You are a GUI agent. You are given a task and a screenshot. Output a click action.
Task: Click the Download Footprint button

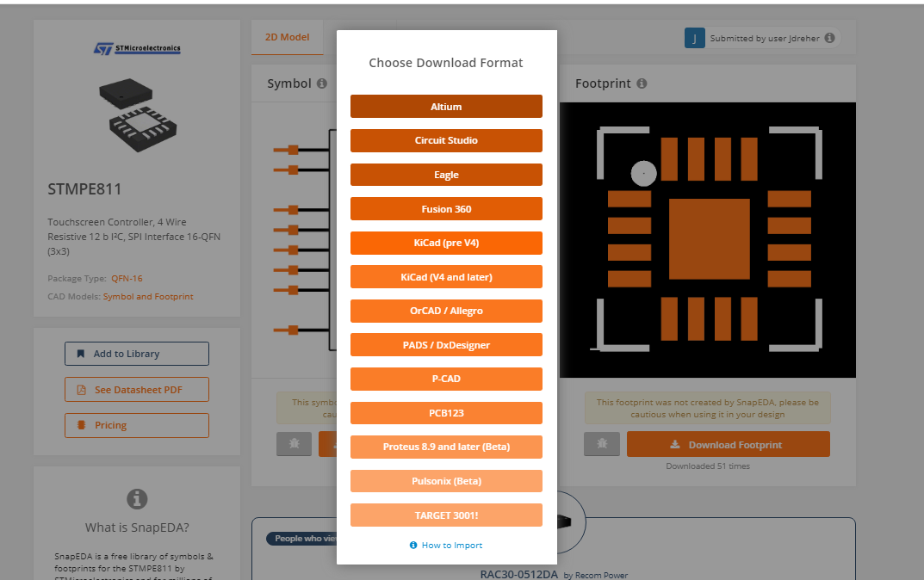(729, 445)
